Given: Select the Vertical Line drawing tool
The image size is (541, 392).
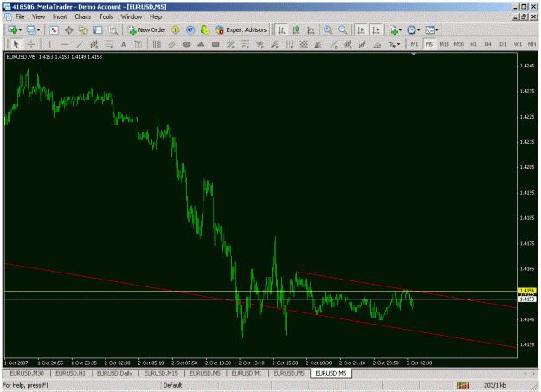Looking at the screenshot, I should pos(49,44).
